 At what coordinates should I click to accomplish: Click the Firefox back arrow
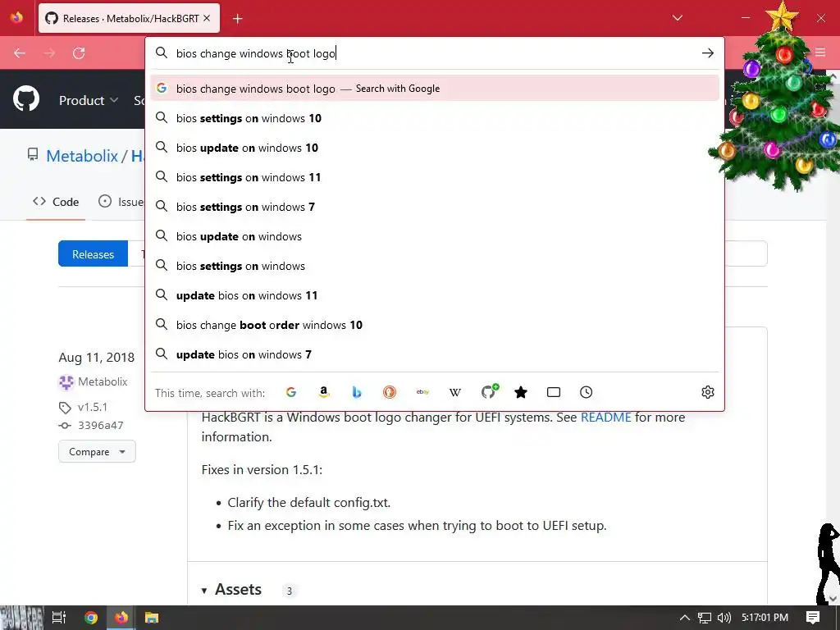click(x=20, y=53)
